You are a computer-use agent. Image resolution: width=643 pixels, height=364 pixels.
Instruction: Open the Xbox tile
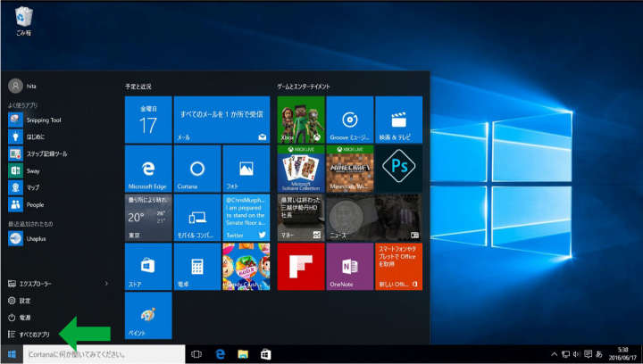pyautogui.click(x=301, y=120)
